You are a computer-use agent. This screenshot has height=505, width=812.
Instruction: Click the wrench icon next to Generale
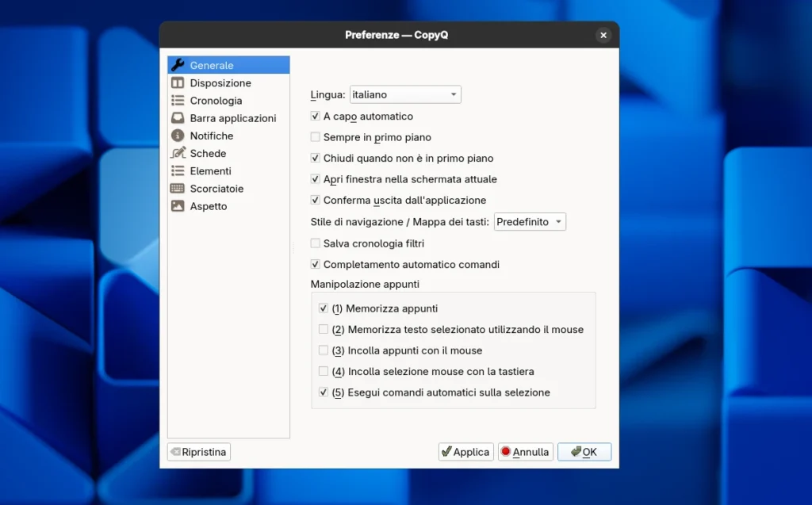tap(178, 65)
